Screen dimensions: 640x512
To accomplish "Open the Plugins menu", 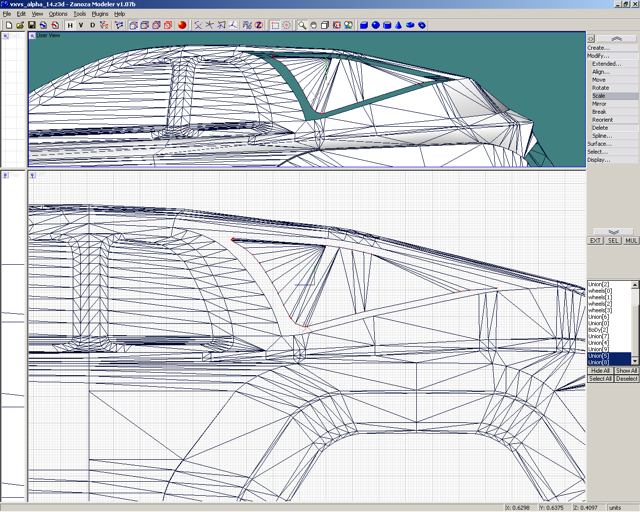I will [x=100, y=14].
